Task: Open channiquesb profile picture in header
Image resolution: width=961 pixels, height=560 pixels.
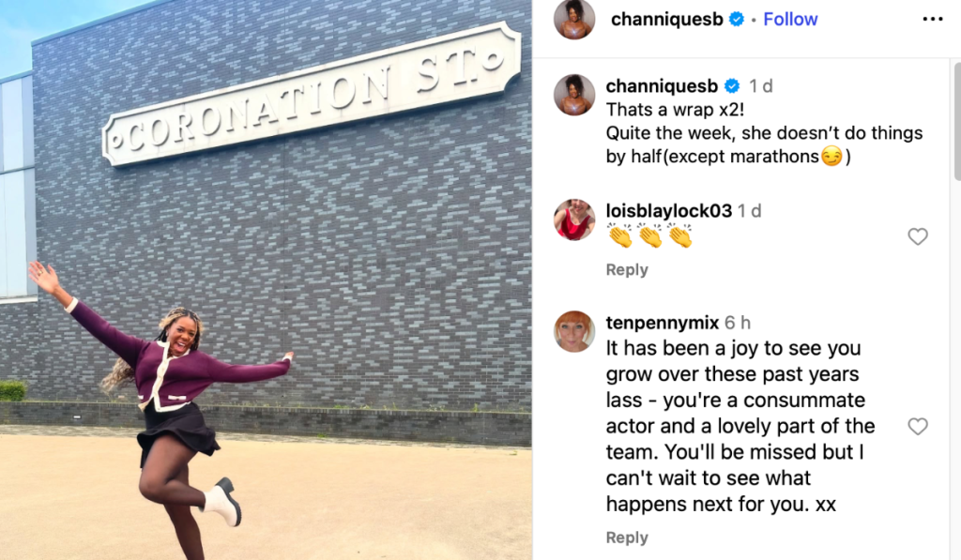Action: tap(574, 19)
